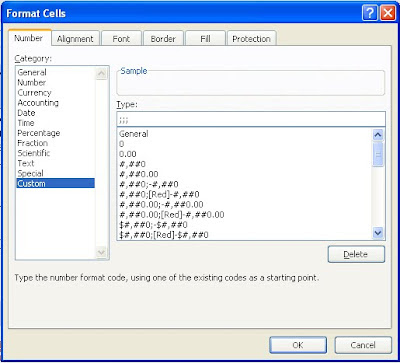Confirm with the OK button
Screen dimensions: 400x363
298,345
